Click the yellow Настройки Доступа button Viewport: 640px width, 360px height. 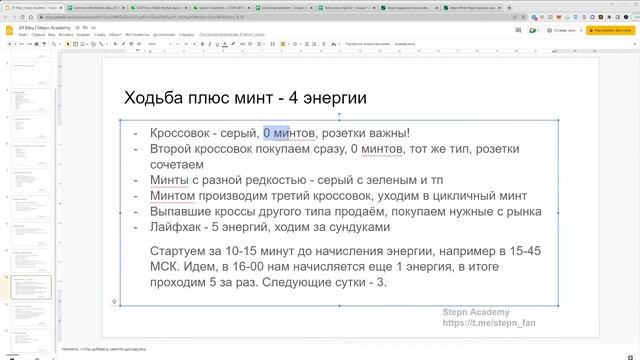611,30
